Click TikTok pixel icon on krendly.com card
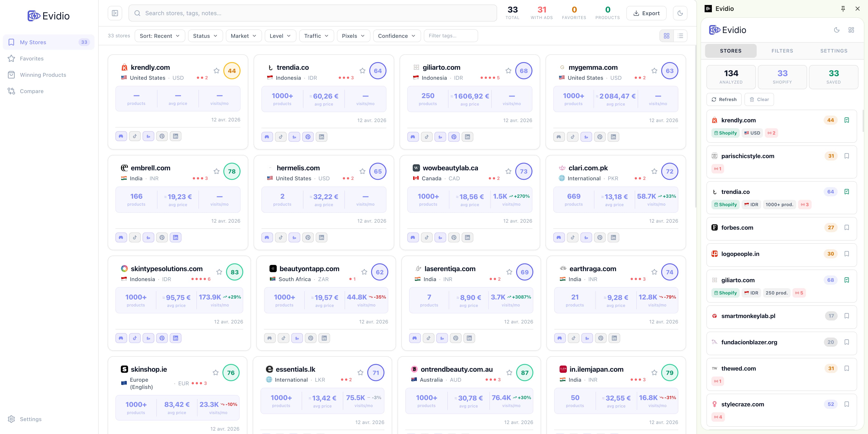 [x=135, y=136]
